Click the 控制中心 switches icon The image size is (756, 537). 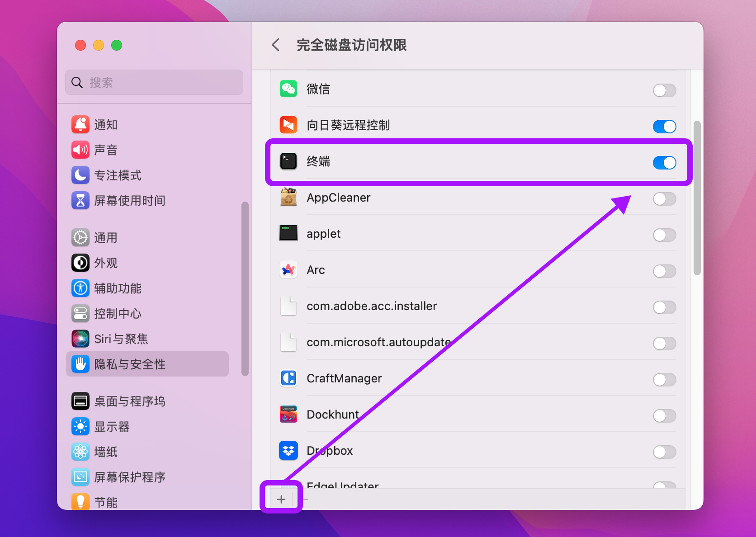[80, 314]
